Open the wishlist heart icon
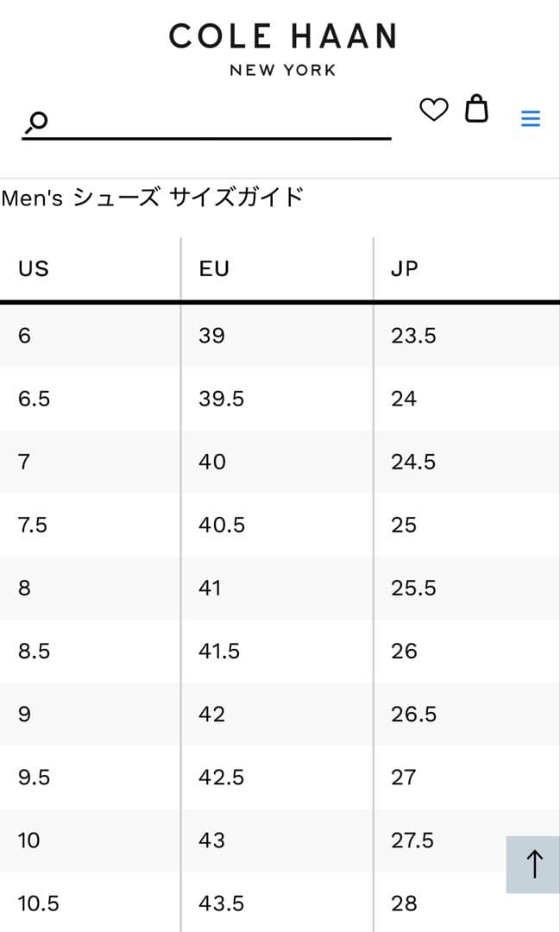Image resolution: width=560 pixels, height=932 pixels. tap(434, 110)
